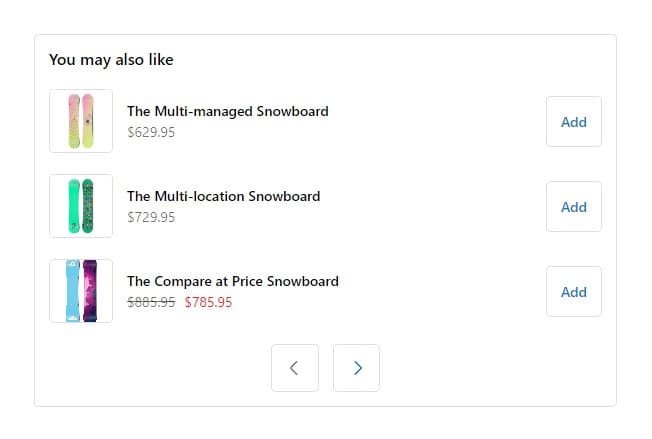652x439 pixels.
Task: Click the dark green patterned board image
Action: coord(88,206)
